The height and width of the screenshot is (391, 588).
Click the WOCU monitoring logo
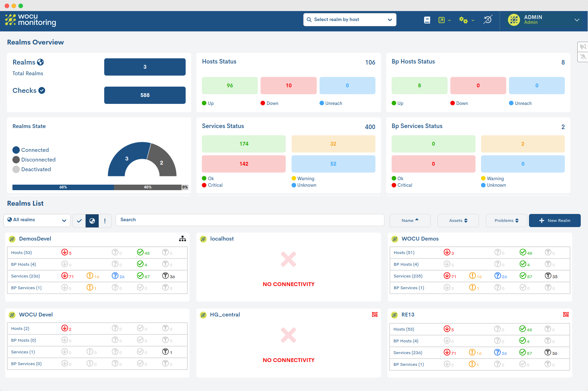click(x=30, y=20)
